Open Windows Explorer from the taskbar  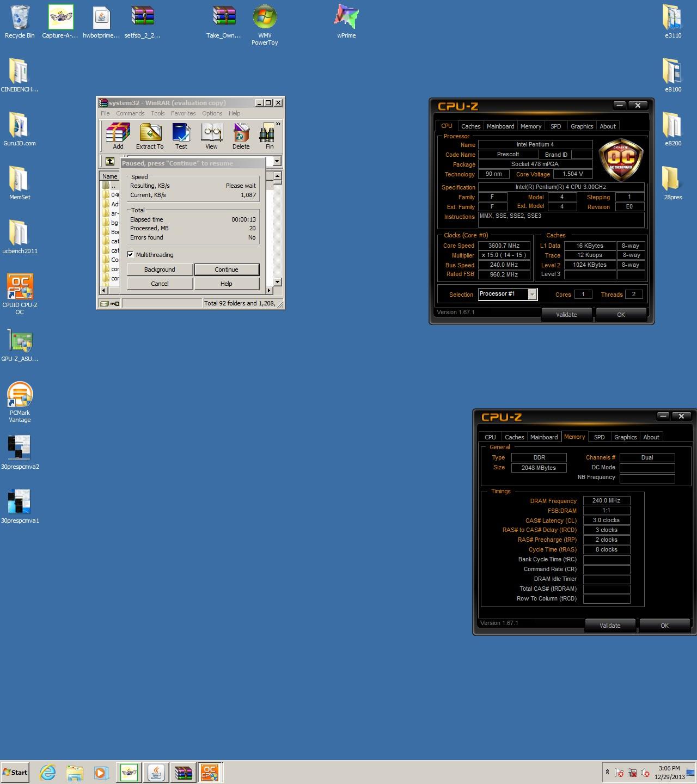pyautogui.click(x=75, y=772)
